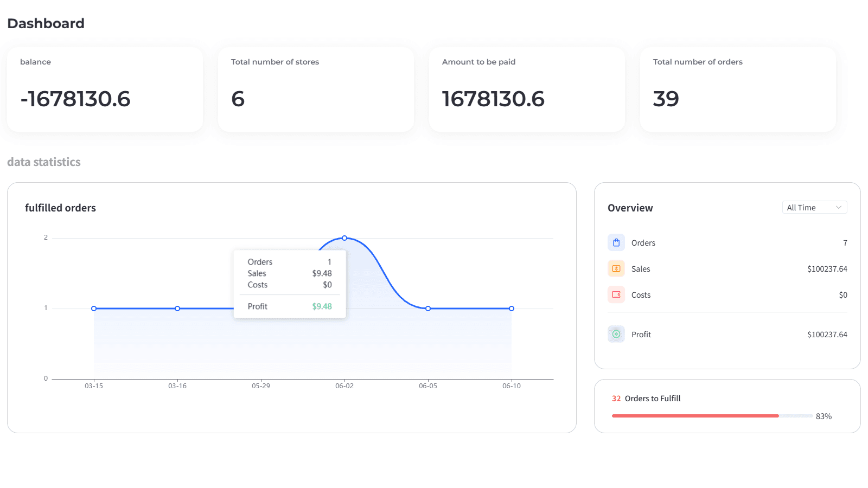
Task: Click the Sales dollar icon in Overview
Action: pos(616,269)
